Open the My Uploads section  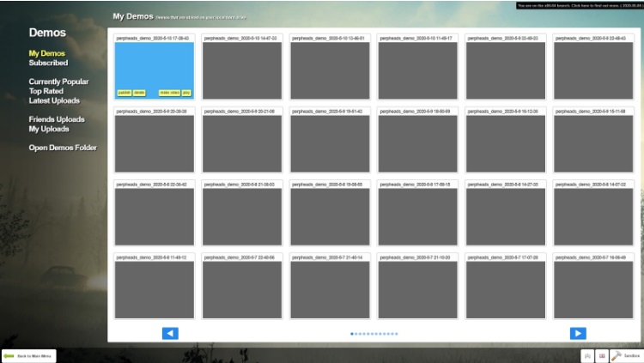point(49,129)
